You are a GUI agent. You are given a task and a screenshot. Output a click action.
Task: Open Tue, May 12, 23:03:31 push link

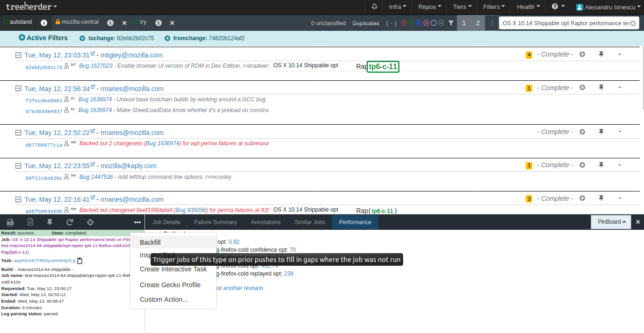pyautogui.click(x=57, y=55)
